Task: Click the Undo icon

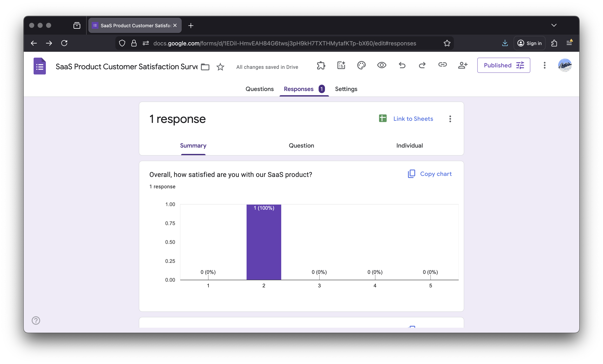Action: (402, 65)
